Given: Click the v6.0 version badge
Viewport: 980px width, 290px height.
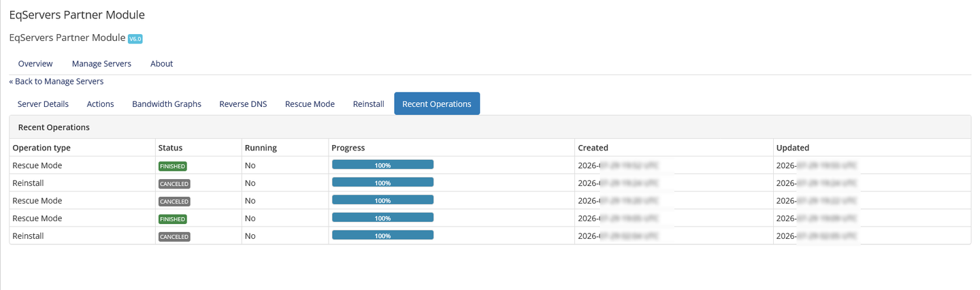Looking at the screenshot, I should pyautogui.click(x=135, y=39).
